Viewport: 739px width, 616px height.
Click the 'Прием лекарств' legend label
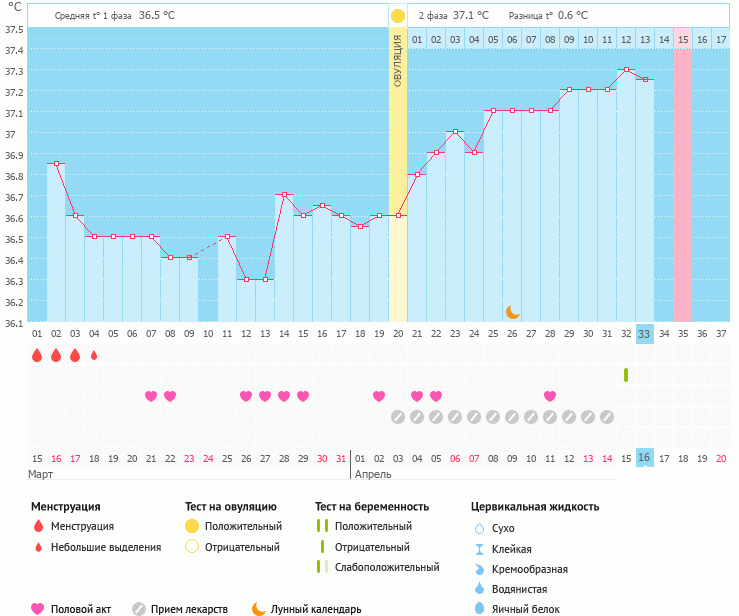pos(189,609)
